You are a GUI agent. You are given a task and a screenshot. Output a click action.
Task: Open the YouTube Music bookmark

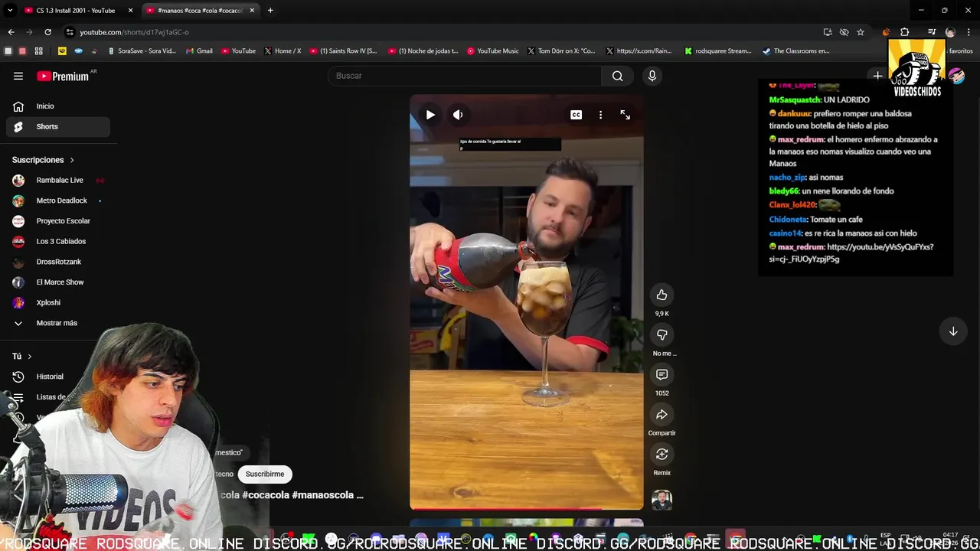(493, 51)
